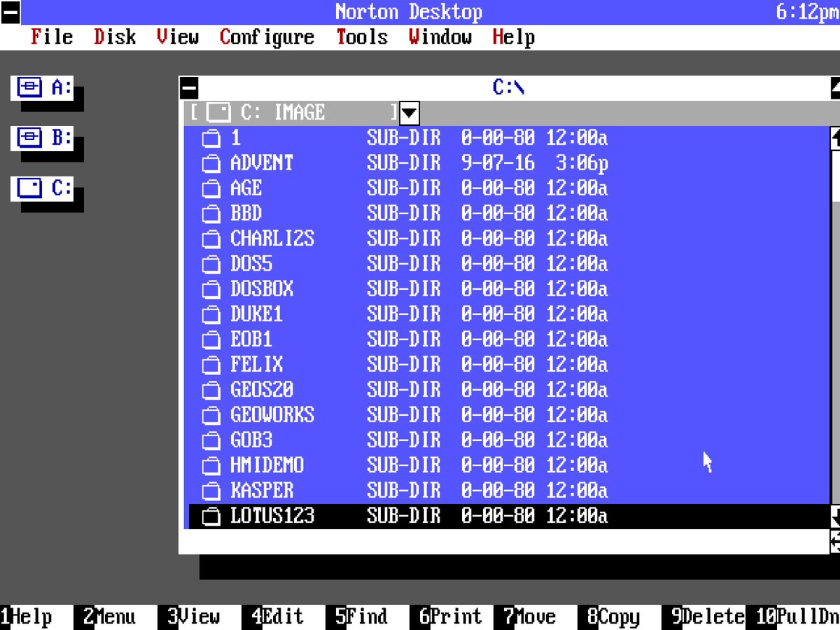Select the ADVENT directory name
This screenshot has height=630, width=840.
262,164
